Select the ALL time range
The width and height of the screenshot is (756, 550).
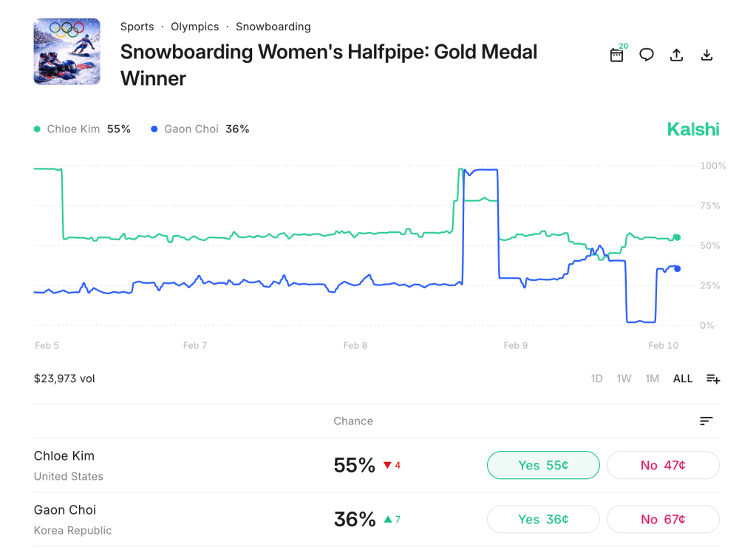pos(683,378)
